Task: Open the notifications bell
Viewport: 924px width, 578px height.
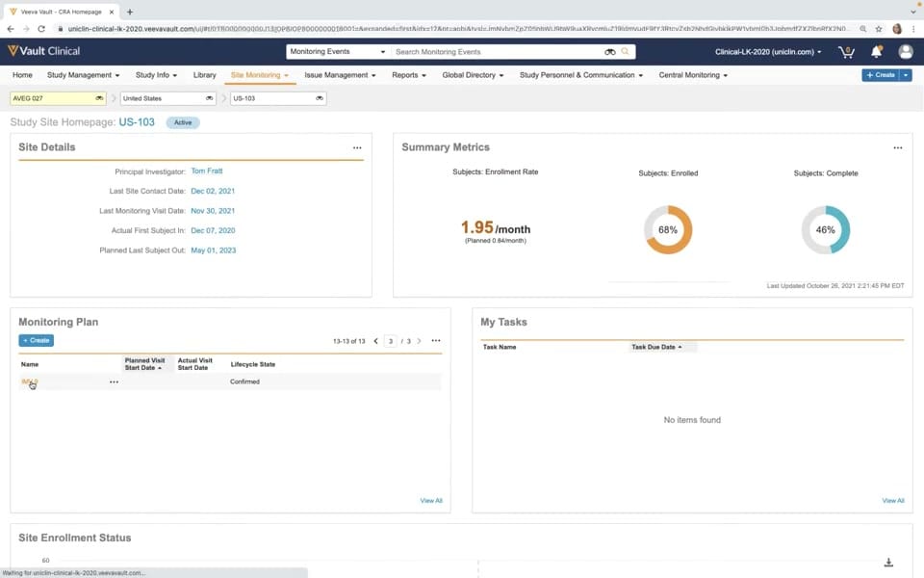Action: pos(876,52)
